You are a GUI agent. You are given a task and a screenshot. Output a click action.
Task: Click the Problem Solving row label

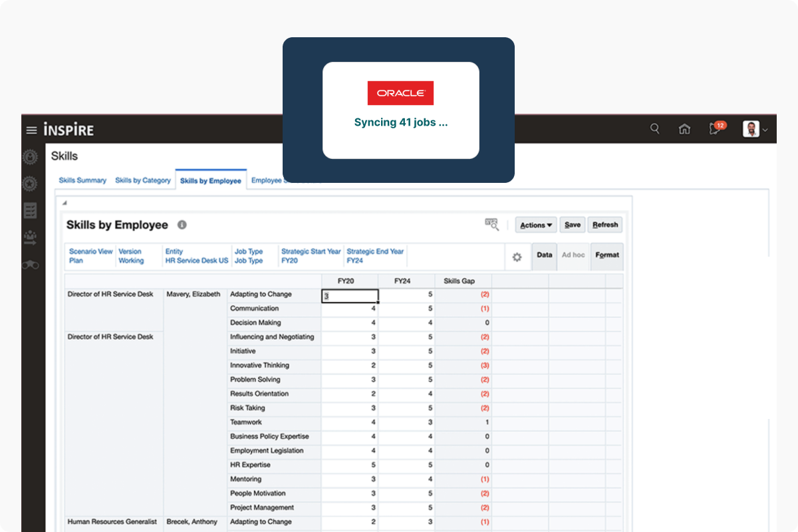point(255,379)
